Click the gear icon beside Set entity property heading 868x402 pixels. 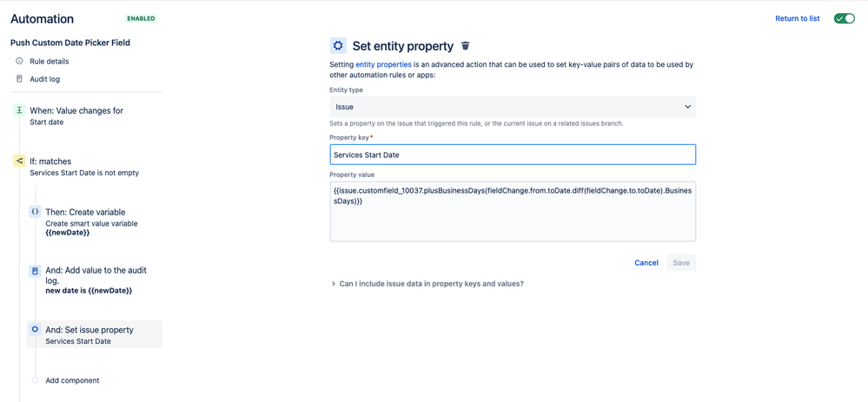(x=338, y=46)
